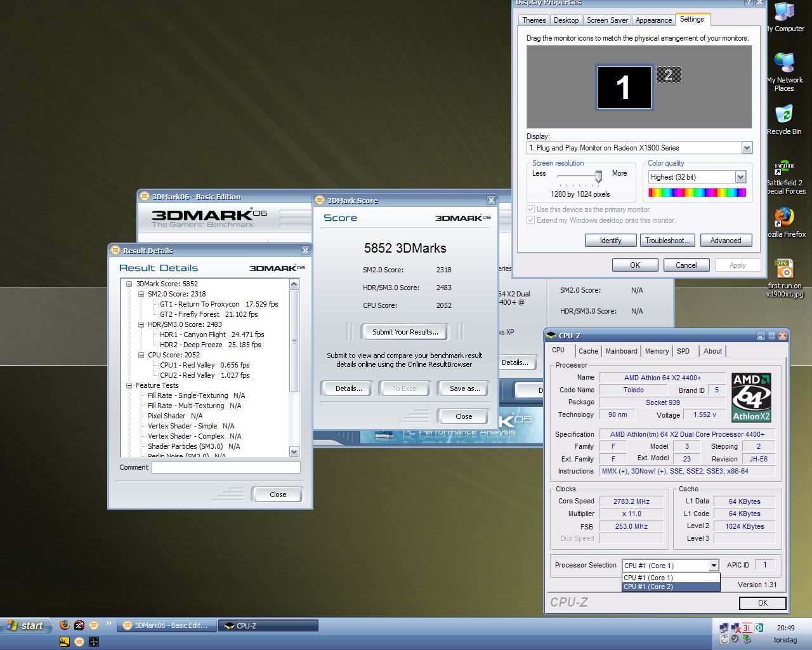Viewport: 812px width, 650px height.
Task: Click the screen resolution slider handle
Action: click(598, 176)
